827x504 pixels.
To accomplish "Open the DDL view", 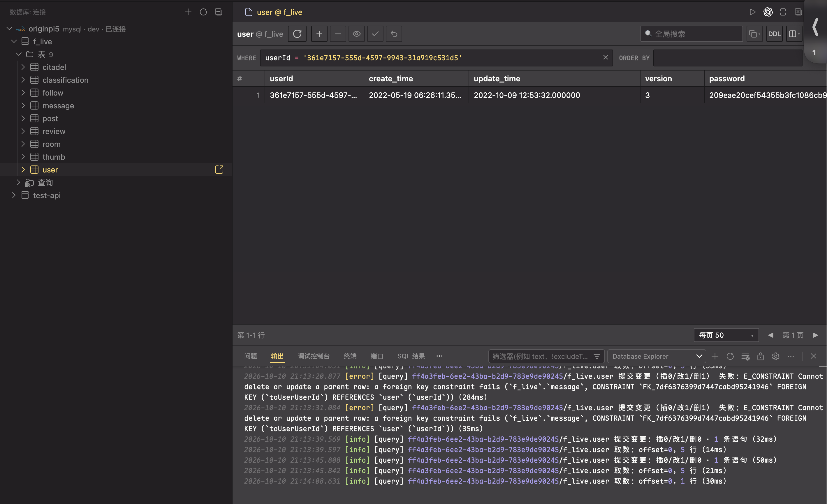I will tap(774, 34).
